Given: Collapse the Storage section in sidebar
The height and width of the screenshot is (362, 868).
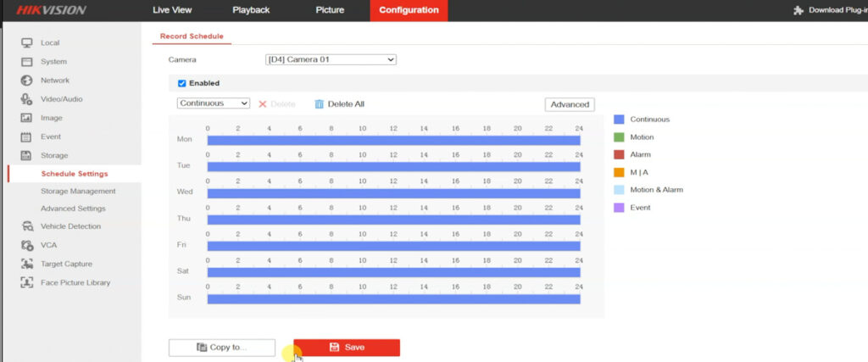Looking at the screenshot, I should coord(53,155).
